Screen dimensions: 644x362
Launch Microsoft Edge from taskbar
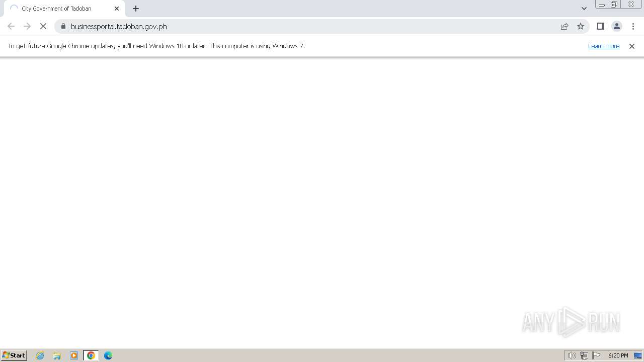108,355
